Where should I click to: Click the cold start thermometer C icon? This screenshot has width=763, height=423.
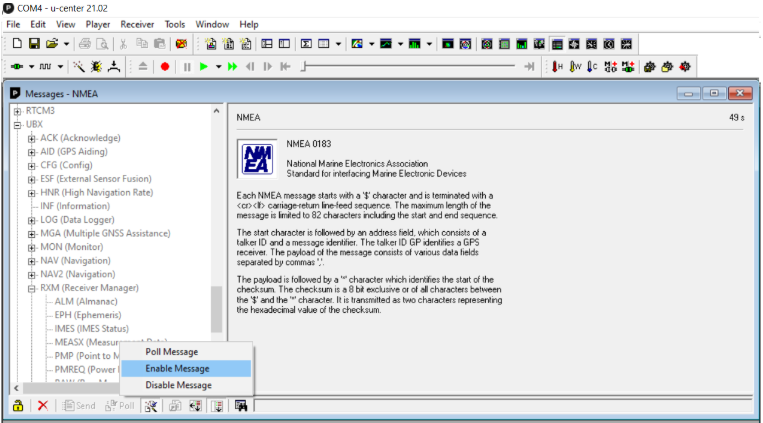click(x=592, y=66)
